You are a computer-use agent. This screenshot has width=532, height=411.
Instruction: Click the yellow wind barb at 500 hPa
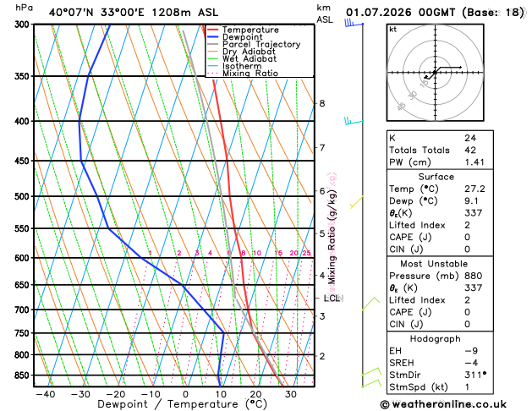pyautogui.click(x=357, y=201)
